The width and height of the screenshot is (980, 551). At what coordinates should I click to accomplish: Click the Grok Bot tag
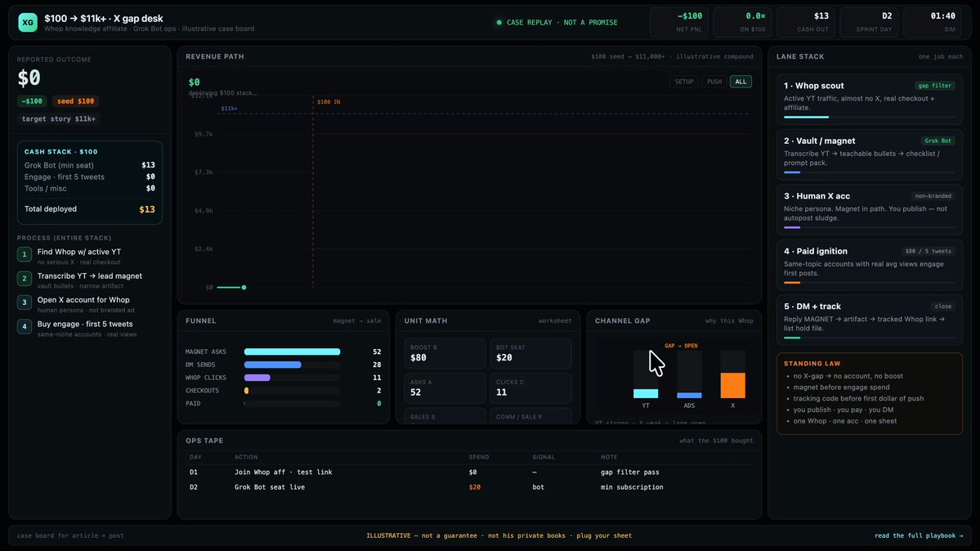click(x=937, y=141)
